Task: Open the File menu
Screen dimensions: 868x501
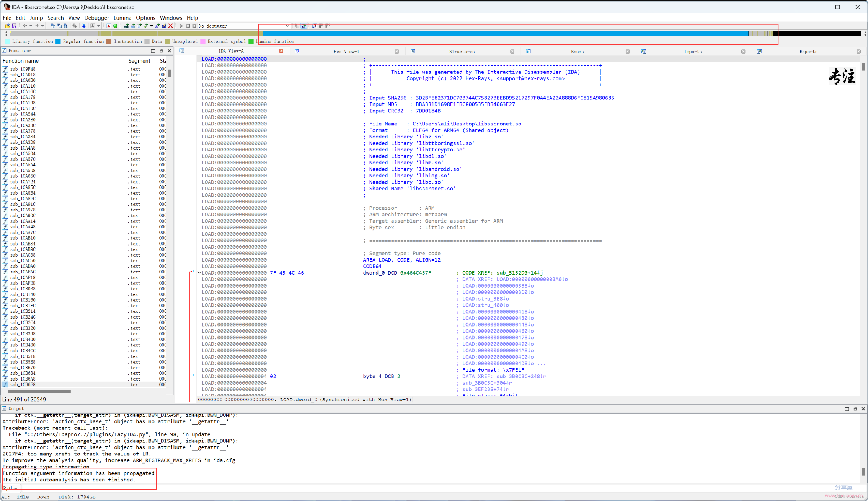Action: (7, 18)
